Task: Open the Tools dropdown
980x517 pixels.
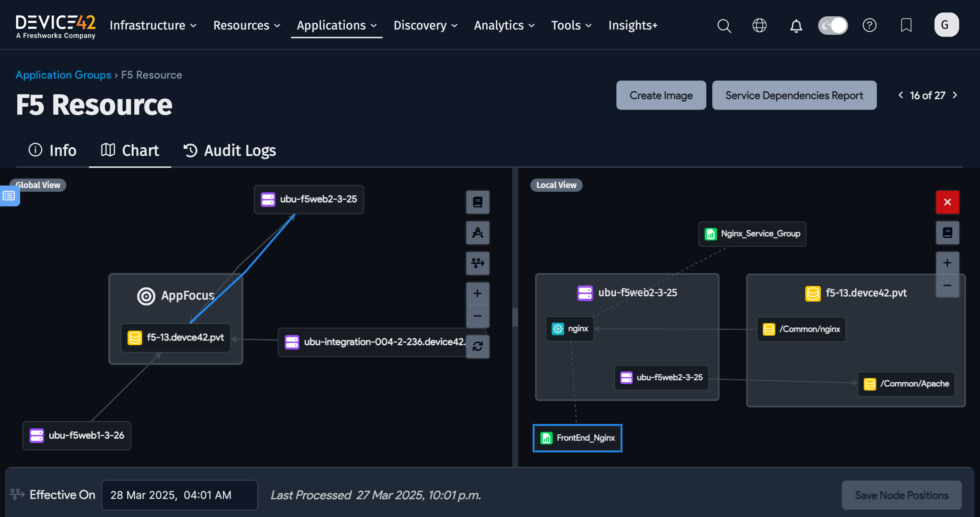Action: point(571,25)
